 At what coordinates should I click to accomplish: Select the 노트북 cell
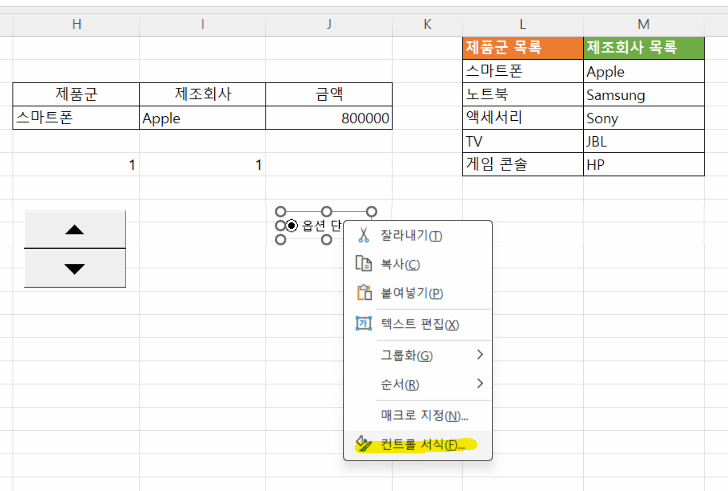[523, 95]
